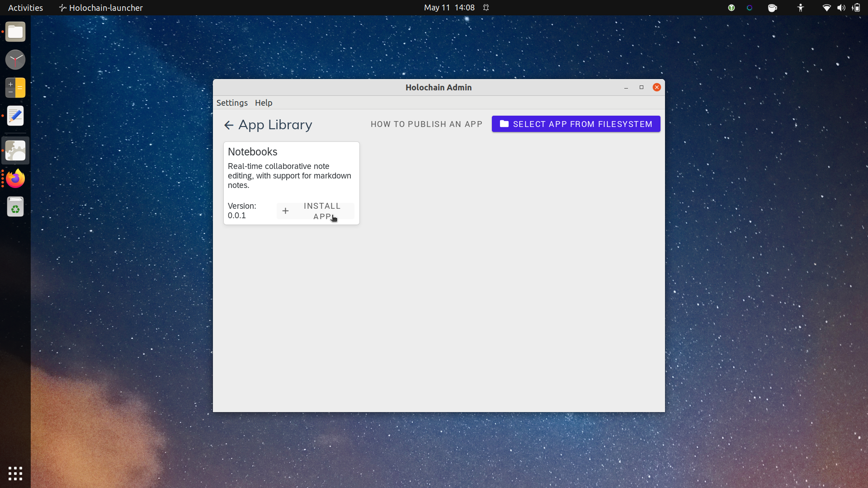
Task: Open the clock and calendar panel
Action: (449, 8)
